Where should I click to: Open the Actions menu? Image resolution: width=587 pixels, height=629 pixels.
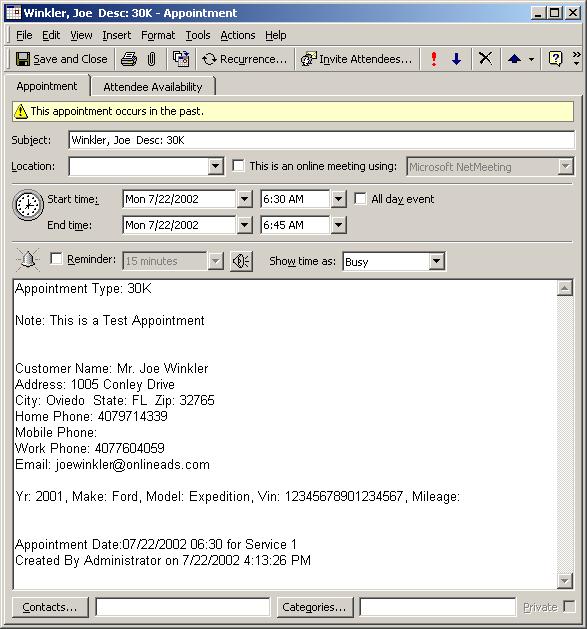[x=238, y=35]
